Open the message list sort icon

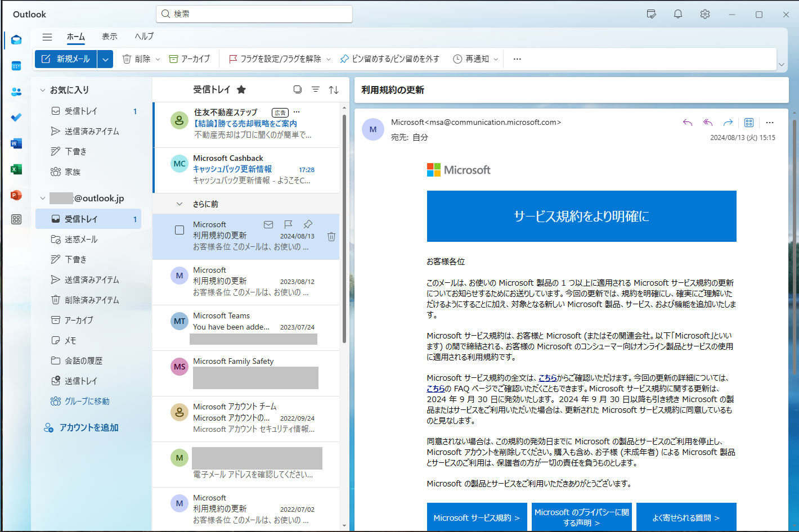pos(334,89)
